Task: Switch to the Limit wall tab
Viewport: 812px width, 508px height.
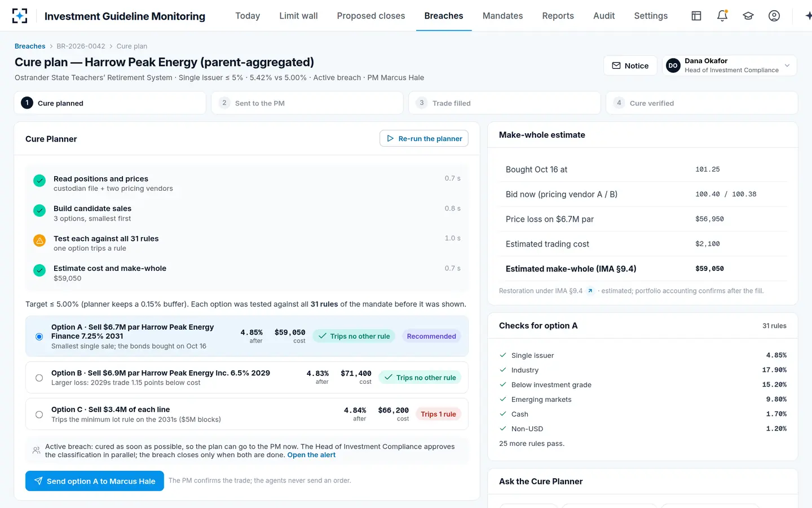Action: pyautogui.click(x=298, y=16)
